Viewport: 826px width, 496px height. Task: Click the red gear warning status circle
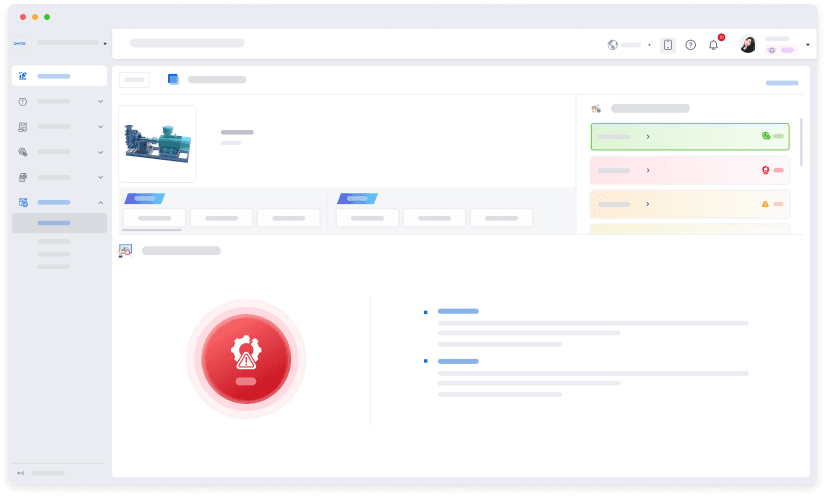coord(246,358)
